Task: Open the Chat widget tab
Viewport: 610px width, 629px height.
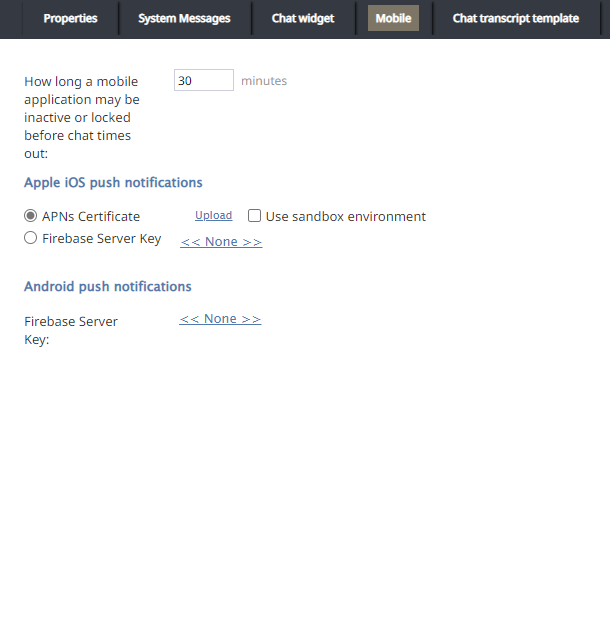Action: coord(303,18)
